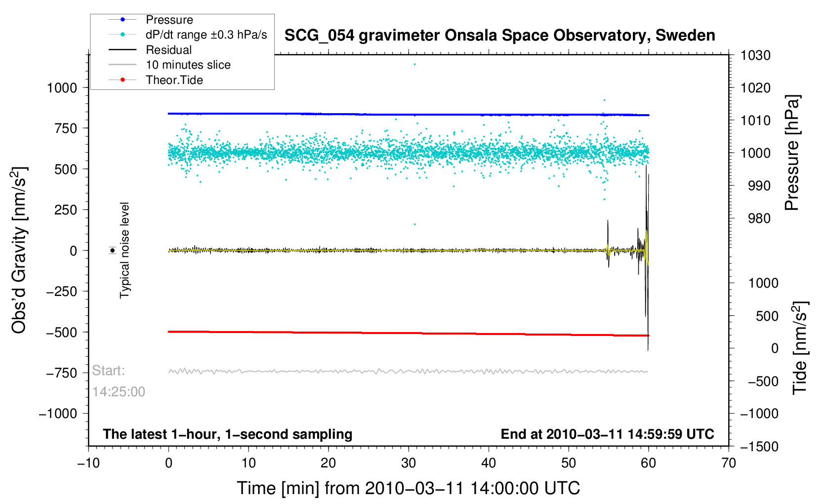The width and height of the screenshot is (828, 504).
Task: Click the red Theor.Tide marker in the legend
Action: (x=123, y=80)
